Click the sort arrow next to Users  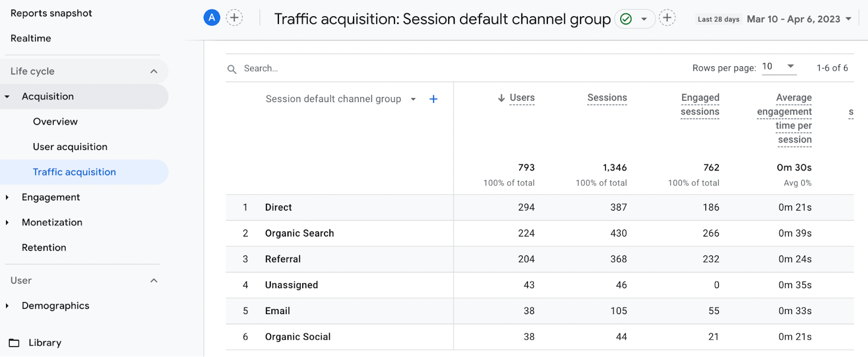coord(501,98)
